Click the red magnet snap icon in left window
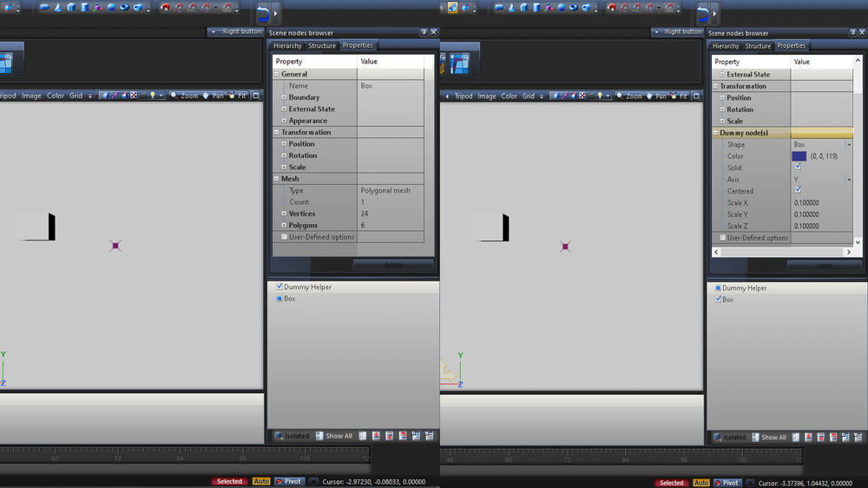 pyautogui.click(x=165, y=7)
